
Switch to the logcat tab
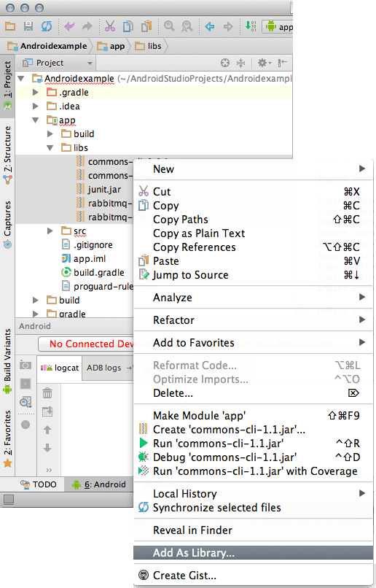point(60,368)
